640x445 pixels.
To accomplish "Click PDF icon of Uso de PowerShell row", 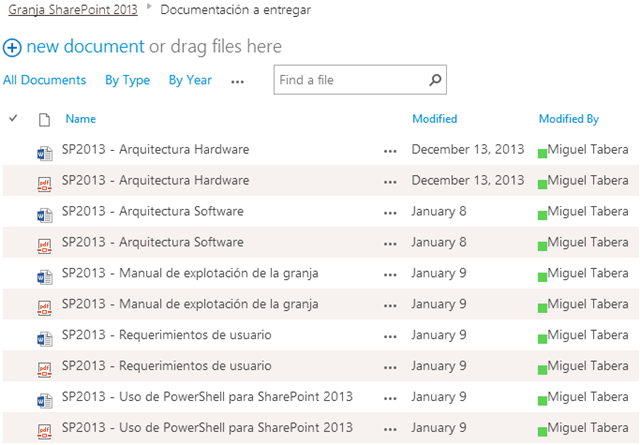I will tap(44, 432).
